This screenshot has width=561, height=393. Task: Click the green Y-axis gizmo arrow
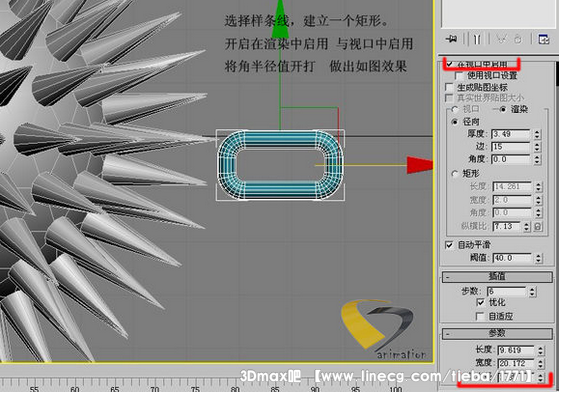pyautogui.click(x=280, y=19)
